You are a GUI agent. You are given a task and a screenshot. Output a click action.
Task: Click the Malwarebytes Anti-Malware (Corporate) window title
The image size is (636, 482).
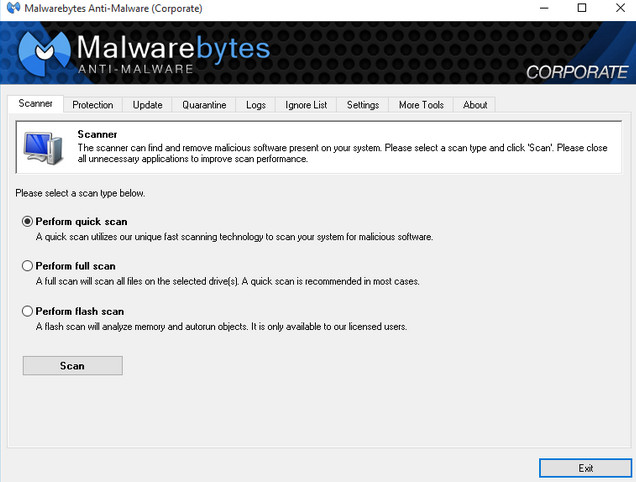(114, 8)
